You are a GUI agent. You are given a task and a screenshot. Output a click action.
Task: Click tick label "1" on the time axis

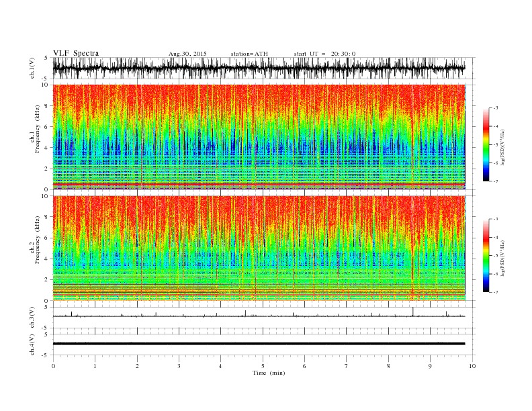pos(95,366)
